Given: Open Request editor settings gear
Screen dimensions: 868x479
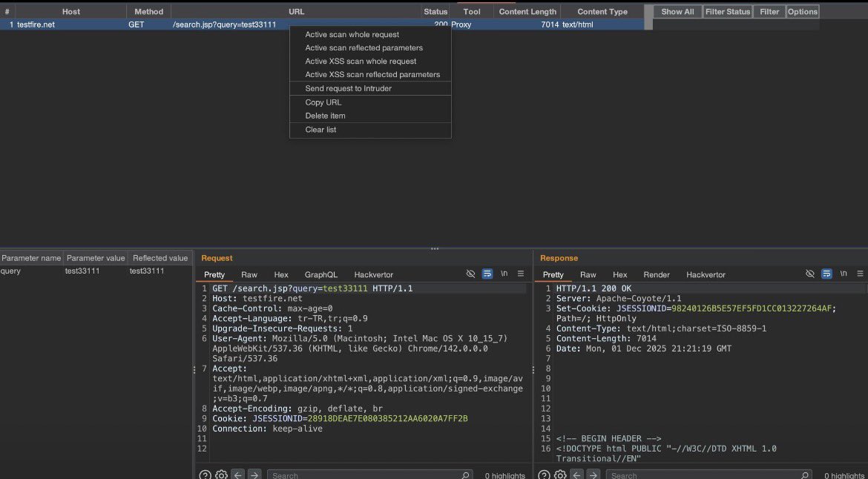Looking at the screenshot, I should tap(221, 475).
